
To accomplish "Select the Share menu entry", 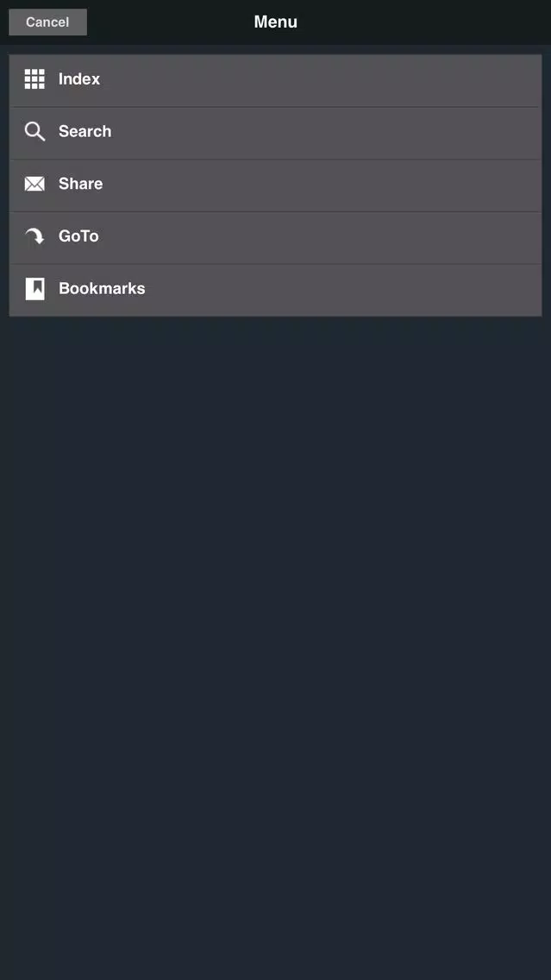I will pos(276,185).
